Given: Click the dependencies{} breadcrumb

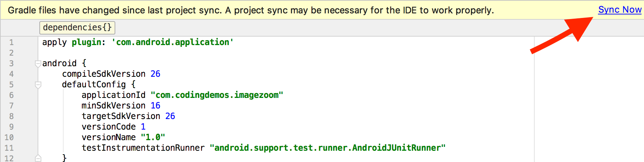Looking at the screenshot, I should (77, 27).
